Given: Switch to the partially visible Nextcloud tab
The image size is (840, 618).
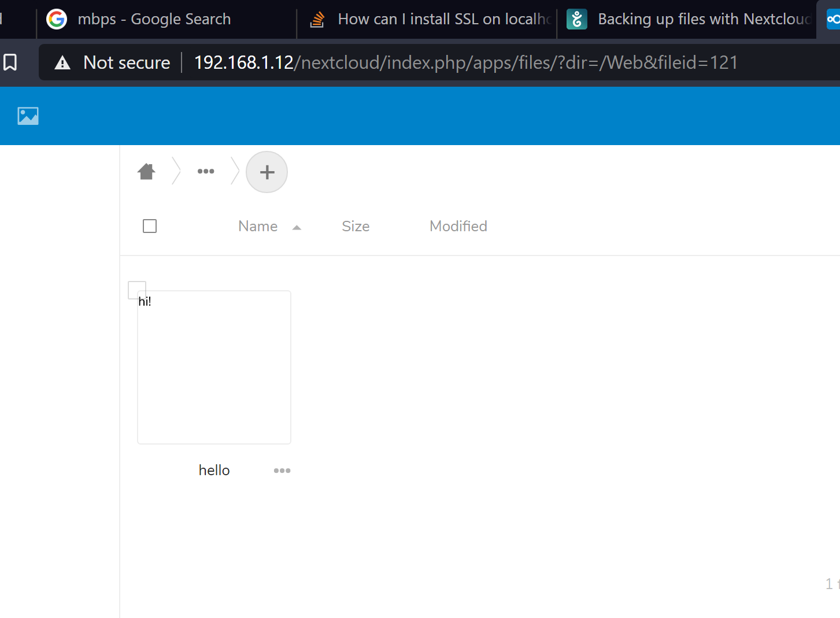Looking at the screenshot, I should point(831,20).
